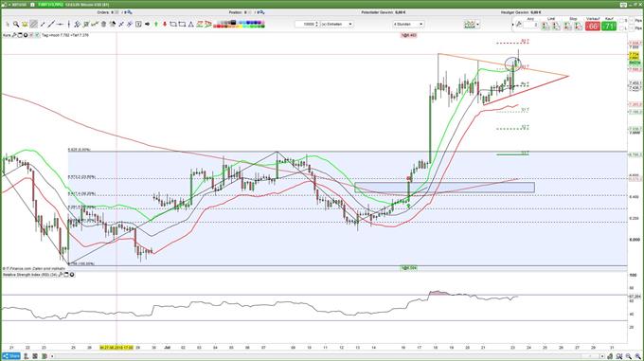Click the Relative Strength Index title

tap(30, 275)
